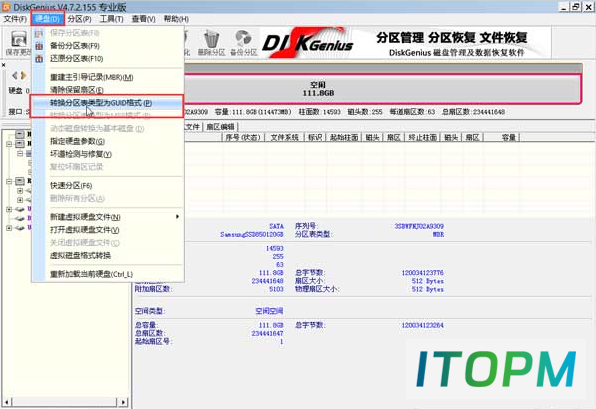The width and height of the screenshot is (596, 409).
Task: Open the 分区(P) menu
Action: point(79,19)
